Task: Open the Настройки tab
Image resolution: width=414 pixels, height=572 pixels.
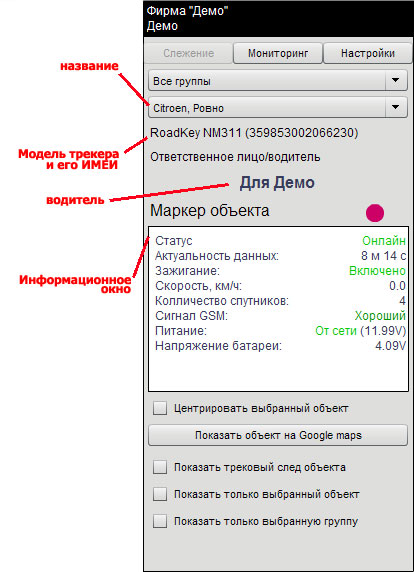Action: point(368,53)
